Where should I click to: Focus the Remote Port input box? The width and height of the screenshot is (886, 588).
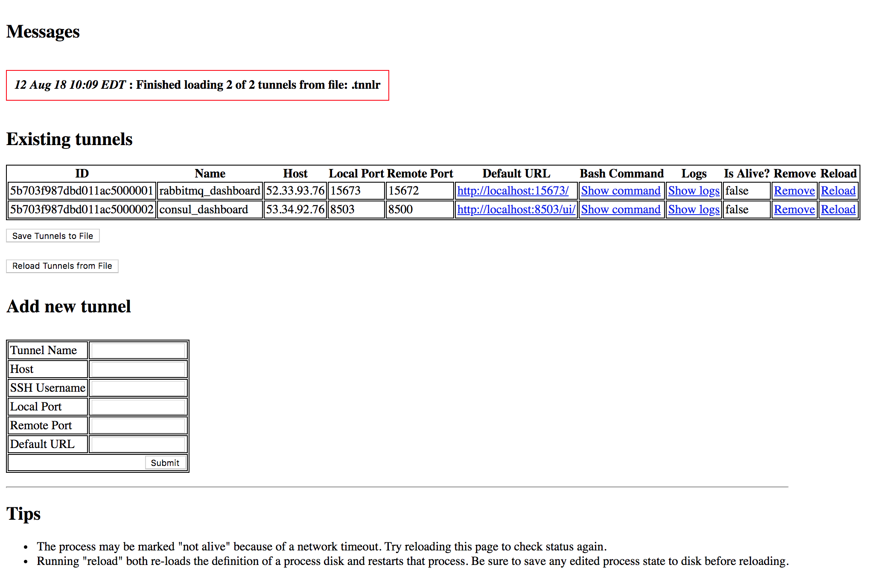(138, 425)
